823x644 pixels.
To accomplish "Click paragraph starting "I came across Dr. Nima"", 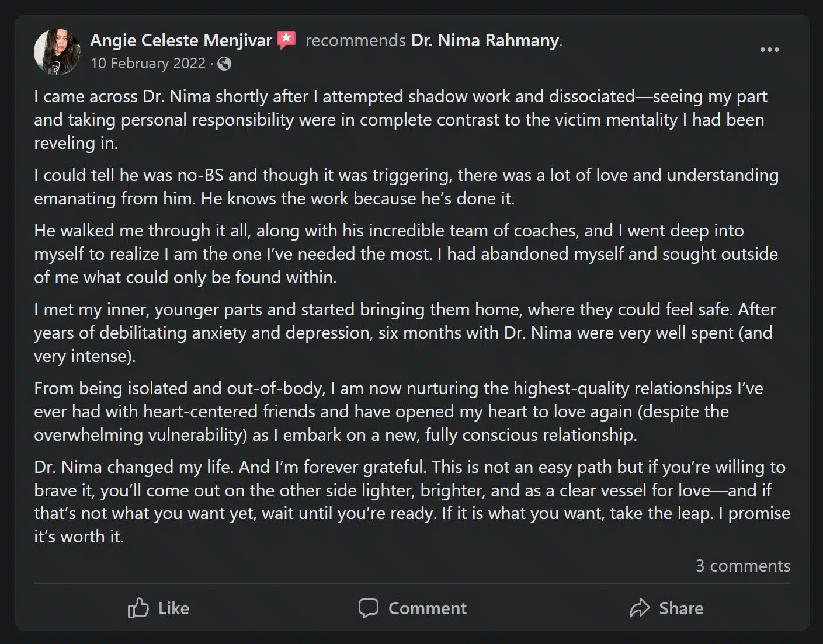I will 400,120.
